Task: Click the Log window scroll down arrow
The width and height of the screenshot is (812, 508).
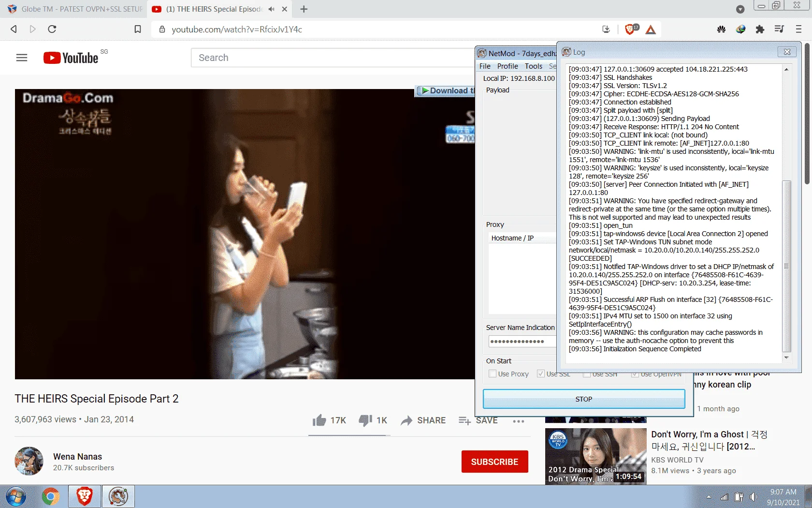Action: click(786, 358)
